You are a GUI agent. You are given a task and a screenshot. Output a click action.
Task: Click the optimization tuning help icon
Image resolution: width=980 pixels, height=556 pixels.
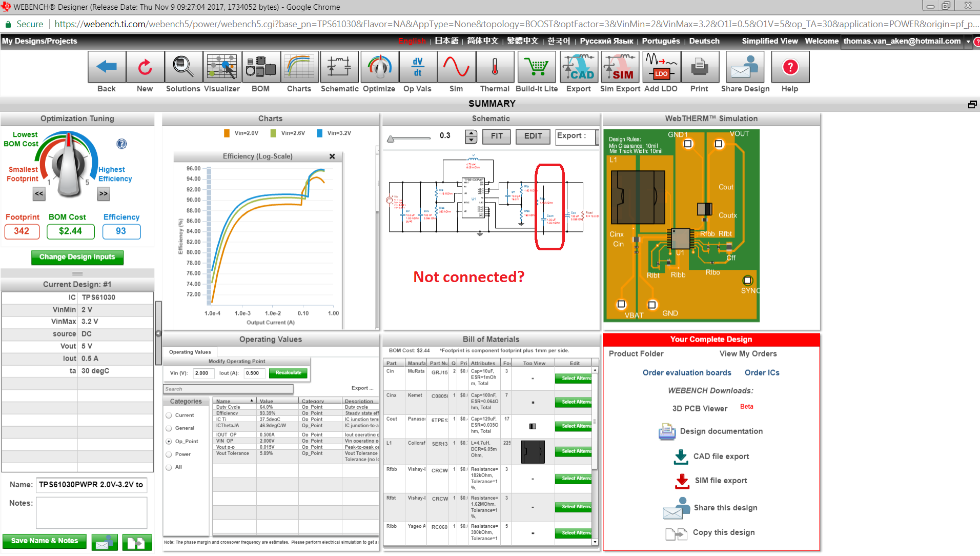(121, 144)
